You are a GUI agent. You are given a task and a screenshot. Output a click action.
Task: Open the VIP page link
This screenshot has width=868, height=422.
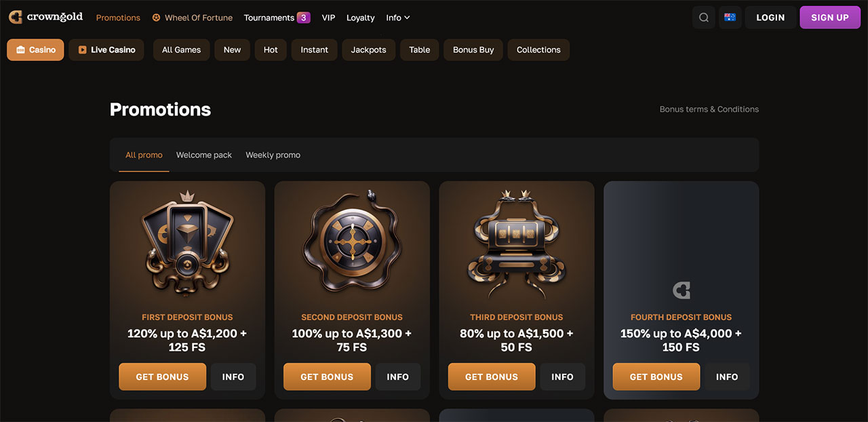(328, 18)
